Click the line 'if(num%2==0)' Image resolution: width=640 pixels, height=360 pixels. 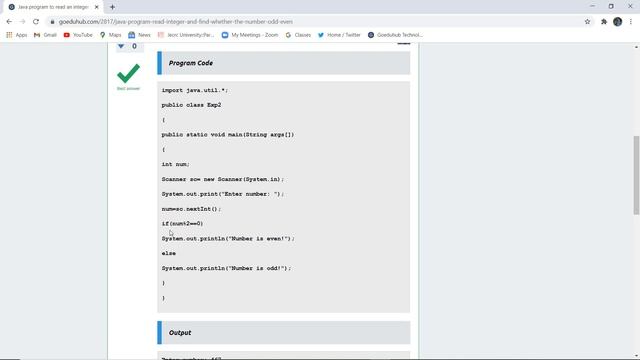point(182,224)
